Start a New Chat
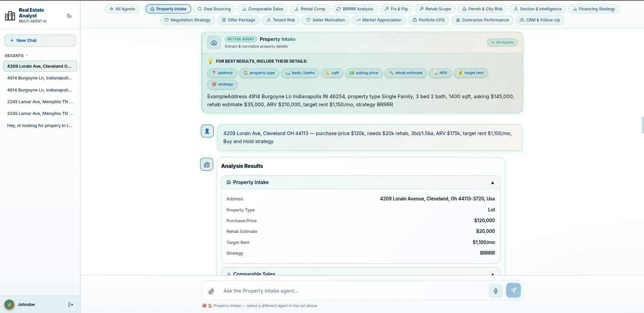 (x=40, y=41)
